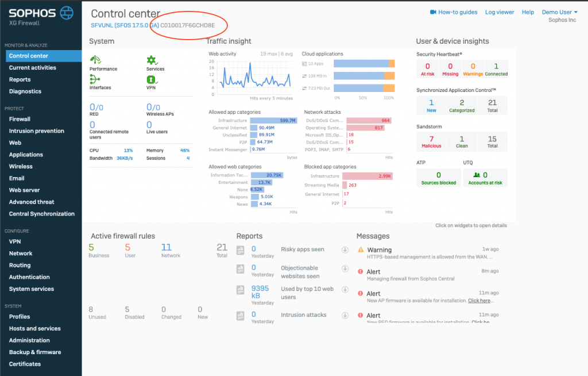Screen dimensions: 588x376
Task: Click Used by top 10 web users report icon
Action: coord(241,290)
